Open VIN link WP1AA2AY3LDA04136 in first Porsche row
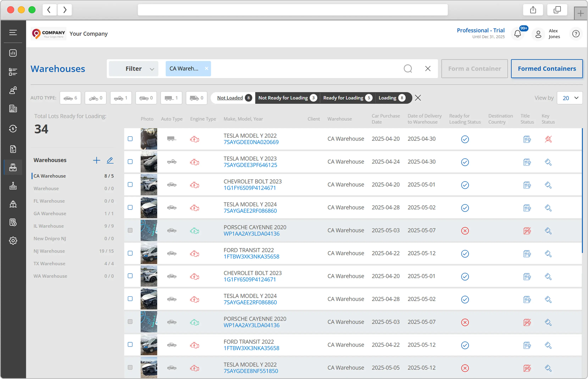This screenshot has width=588, height=379. click(251, 234)
